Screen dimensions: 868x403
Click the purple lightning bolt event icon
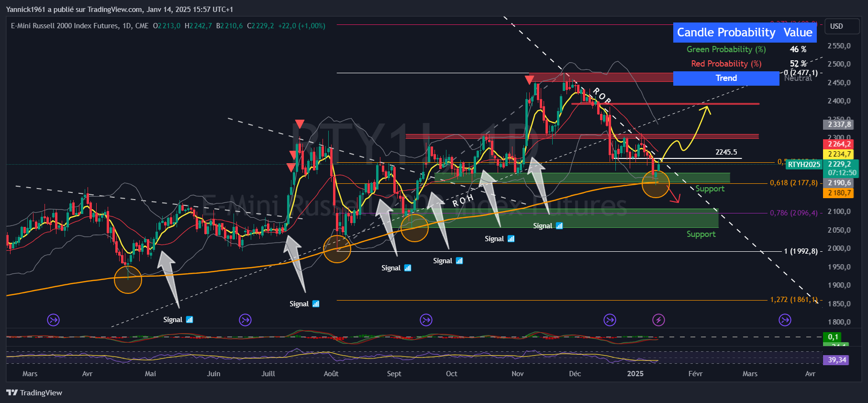point(658,320)
